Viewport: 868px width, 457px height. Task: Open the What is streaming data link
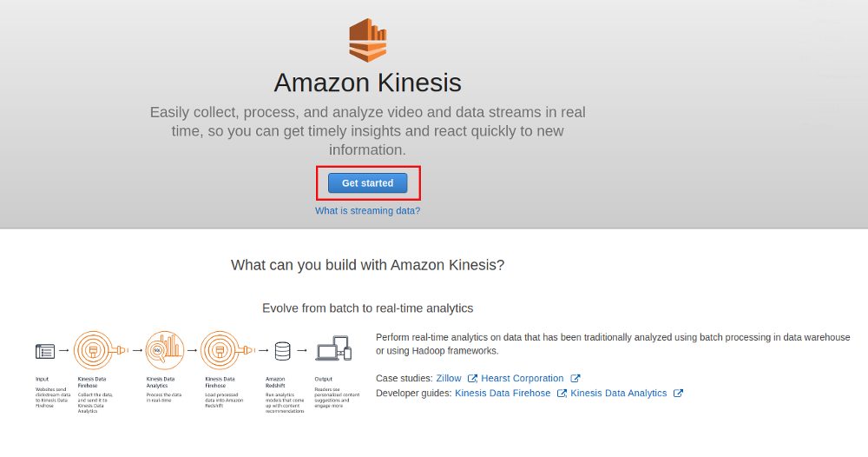point(367,210)
